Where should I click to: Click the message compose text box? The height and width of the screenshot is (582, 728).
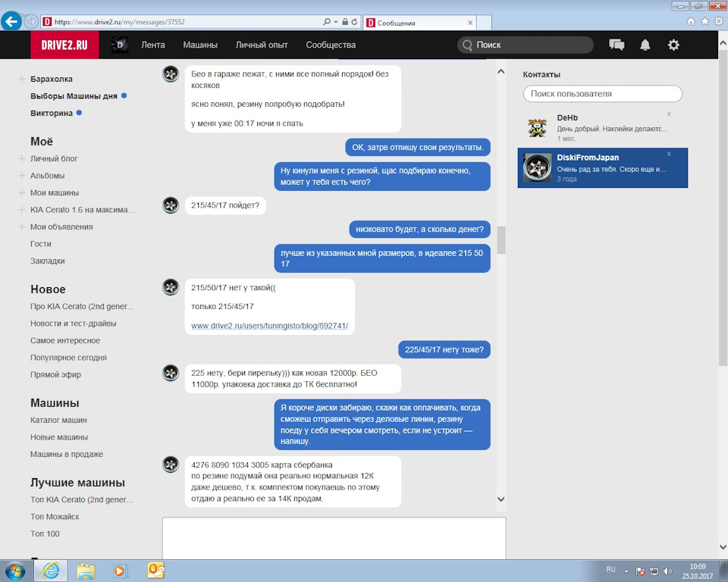point(334,538)
